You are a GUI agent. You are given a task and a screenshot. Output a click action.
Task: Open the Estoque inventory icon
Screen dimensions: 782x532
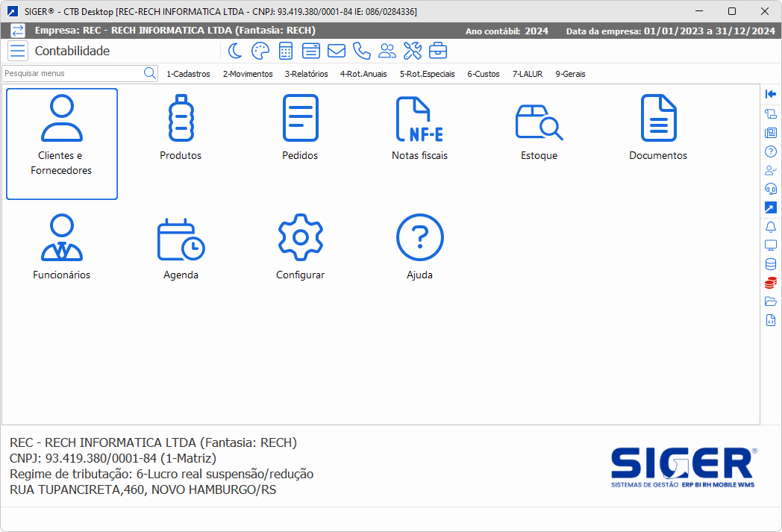(539, 121)
